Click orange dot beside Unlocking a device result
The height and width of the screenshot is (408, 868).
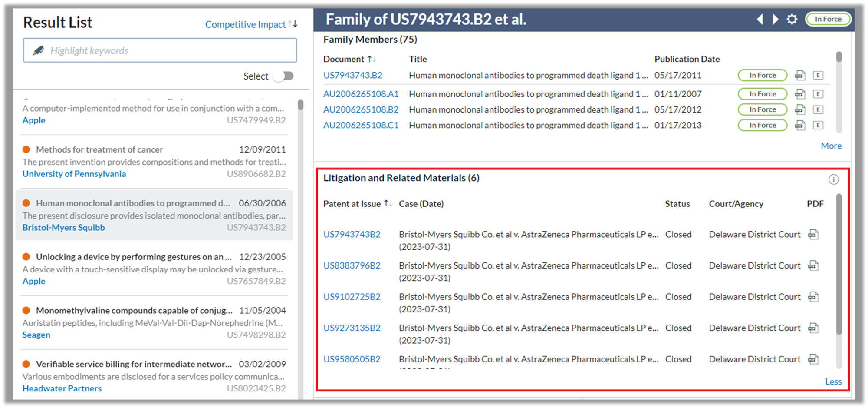26,257
